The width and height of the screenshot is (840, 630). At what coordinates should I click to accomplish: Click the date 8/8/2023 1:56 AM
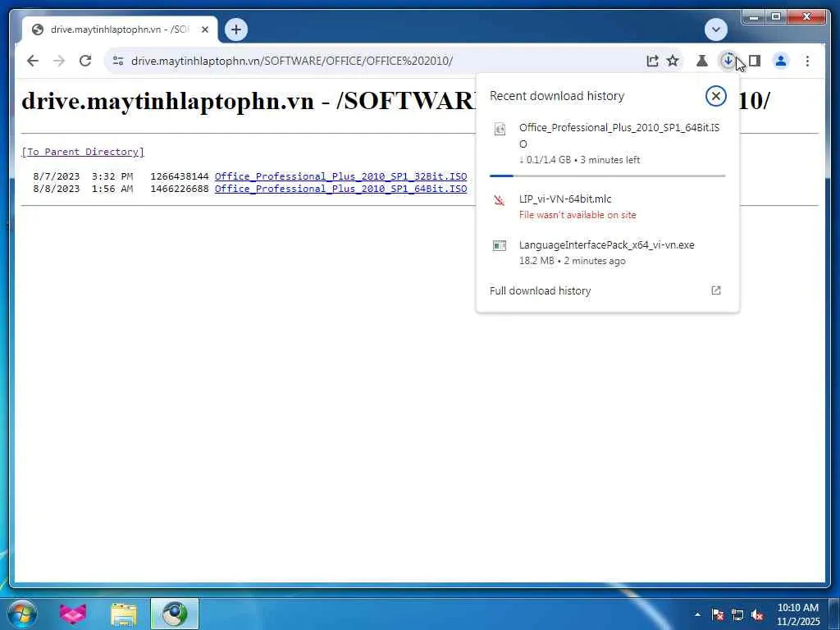tap(83, 189)
